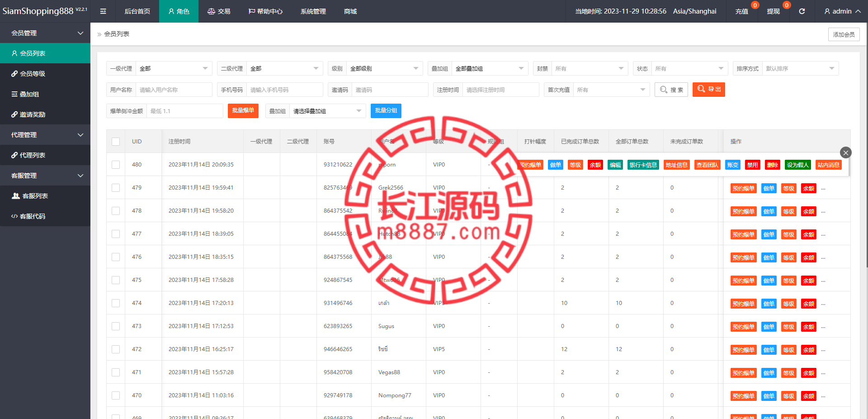Open 代理列表 in the sidebar
The image size is (868, 419).
click(45, 155)
